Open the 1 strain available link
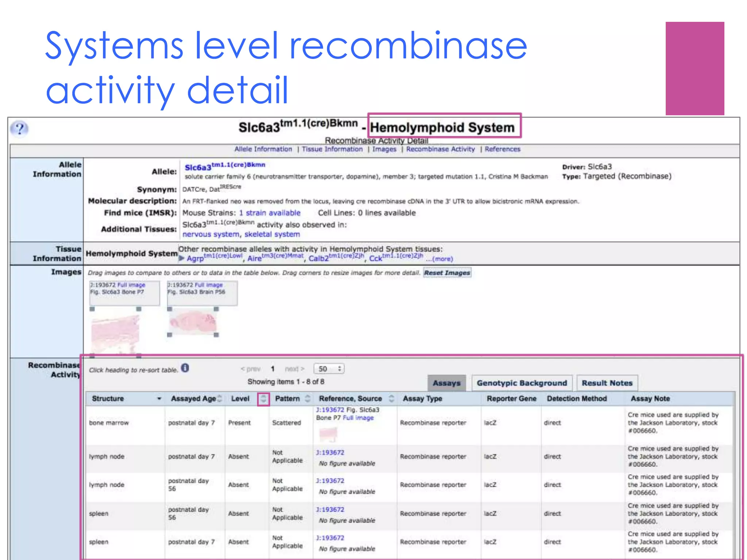The image size is (747, 560). click(x=270, y=213)
